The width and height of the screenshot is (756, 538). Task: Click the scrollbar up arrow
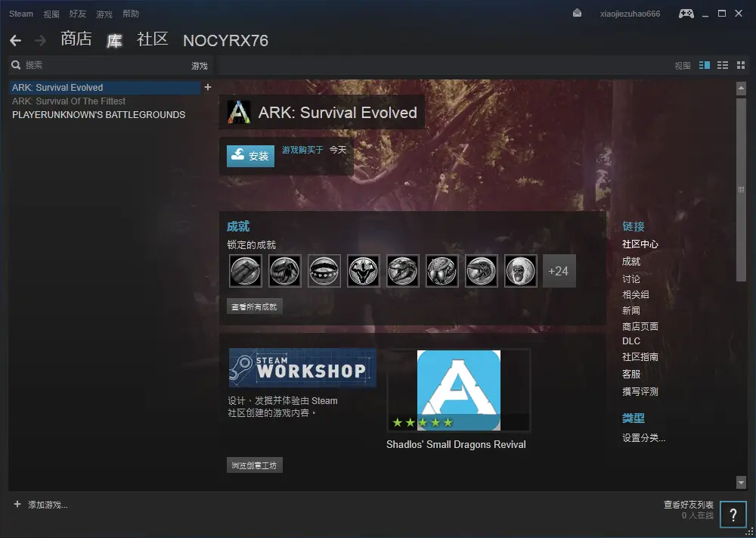[741, 89]
